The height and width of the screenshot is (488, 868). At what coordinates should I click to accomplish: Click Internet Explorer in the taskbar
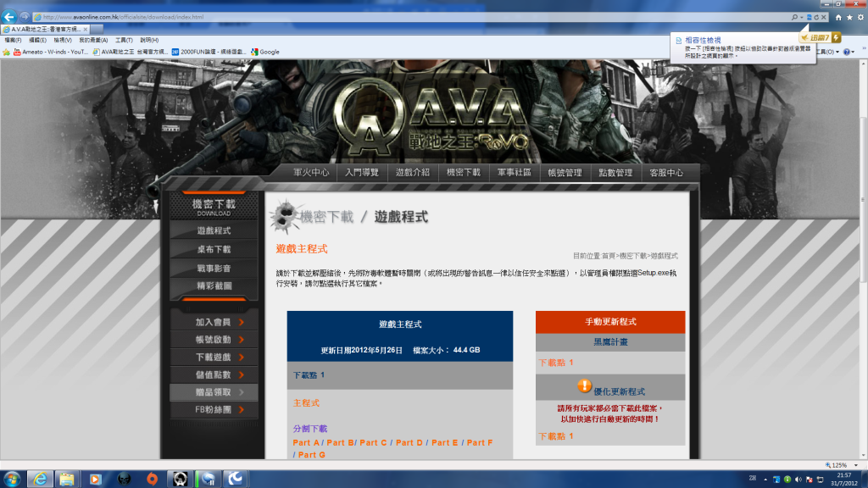[40, 480]
